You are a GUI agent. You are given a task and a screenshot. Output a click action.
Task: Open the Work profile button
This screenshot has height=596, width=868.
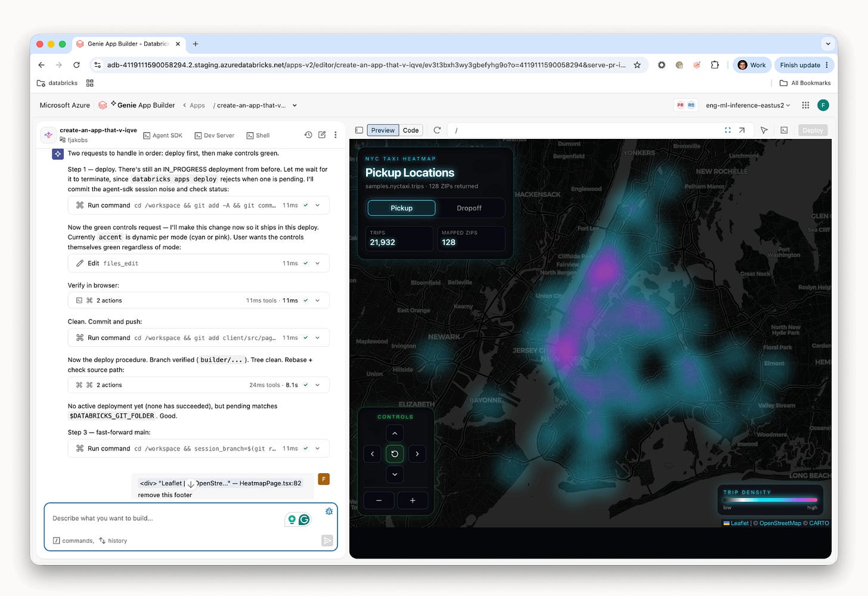point(752,65)
